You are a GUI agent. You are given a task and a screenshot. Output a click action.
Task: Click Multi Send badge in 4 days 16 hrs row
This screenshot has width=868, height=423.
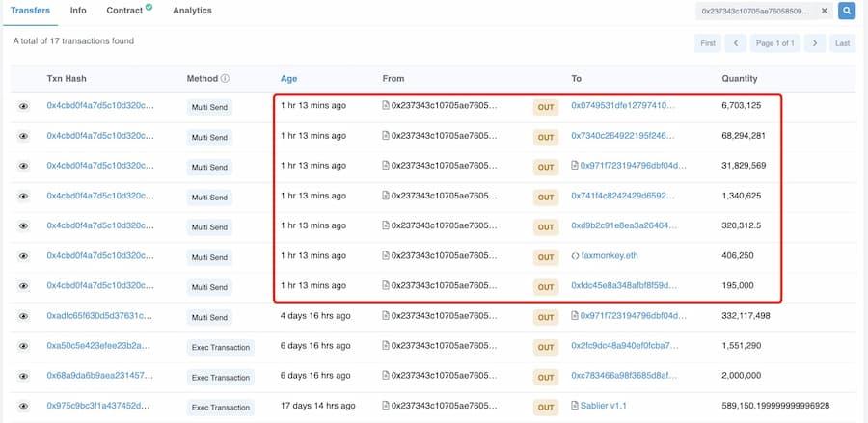(209, 317)
